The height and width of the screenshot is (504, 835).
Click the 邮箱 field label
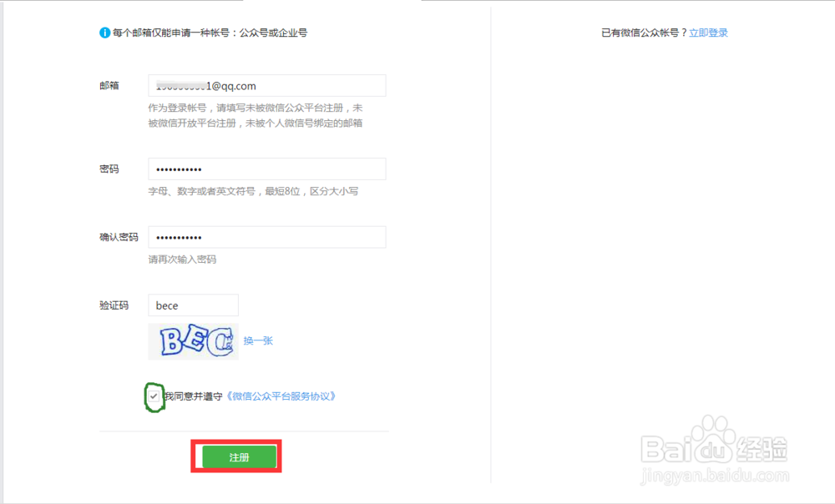point(109,86)
